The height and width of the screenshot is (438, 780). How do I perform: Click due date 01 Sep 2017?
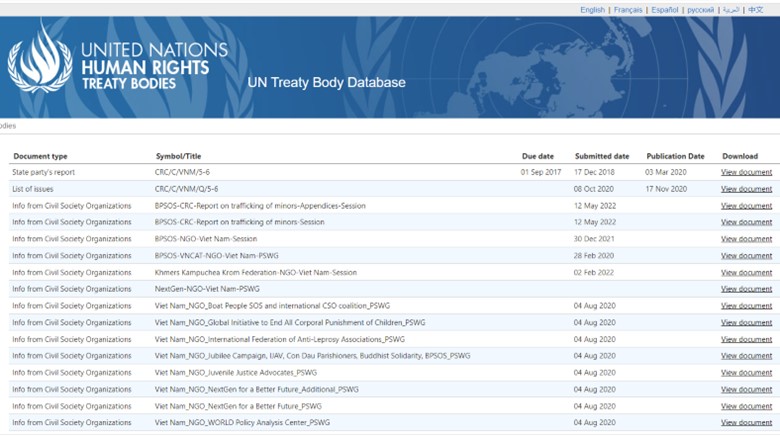(541, 172)
